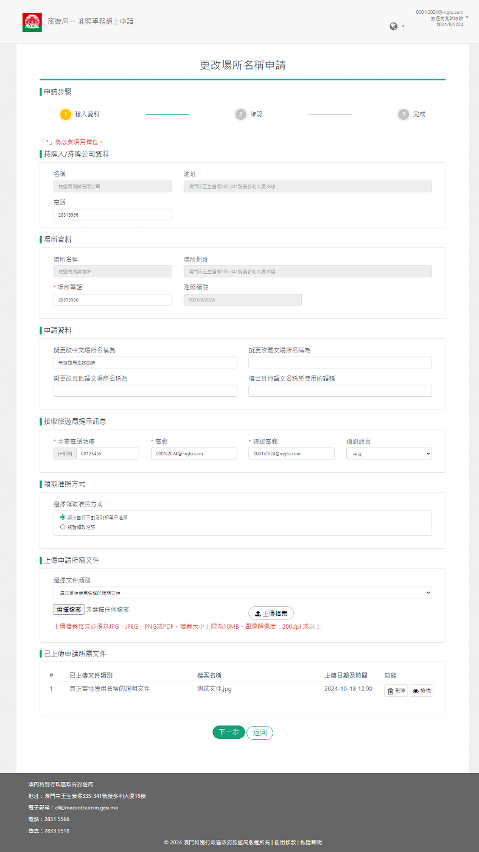Click the 返回 back button
479x852 pixels.
coord(260,732)
